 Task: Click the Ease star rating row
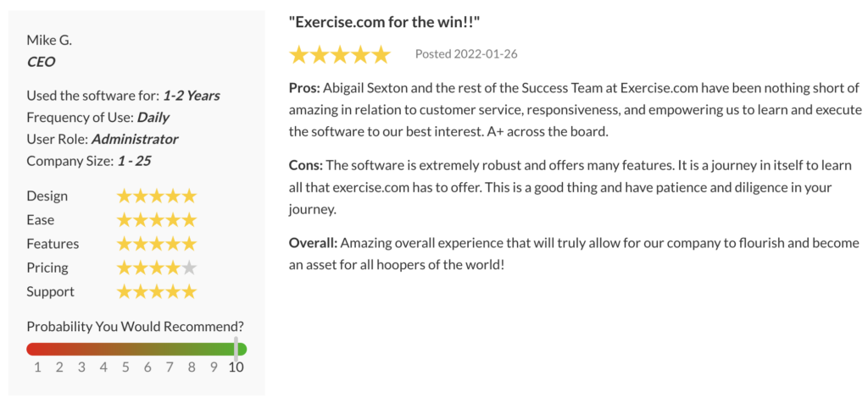pos(156,220)
